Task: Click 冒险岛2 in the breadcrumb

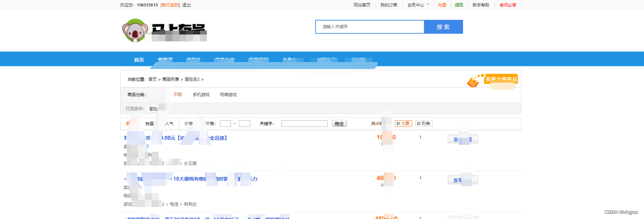Action: click(x=192, y=79)
